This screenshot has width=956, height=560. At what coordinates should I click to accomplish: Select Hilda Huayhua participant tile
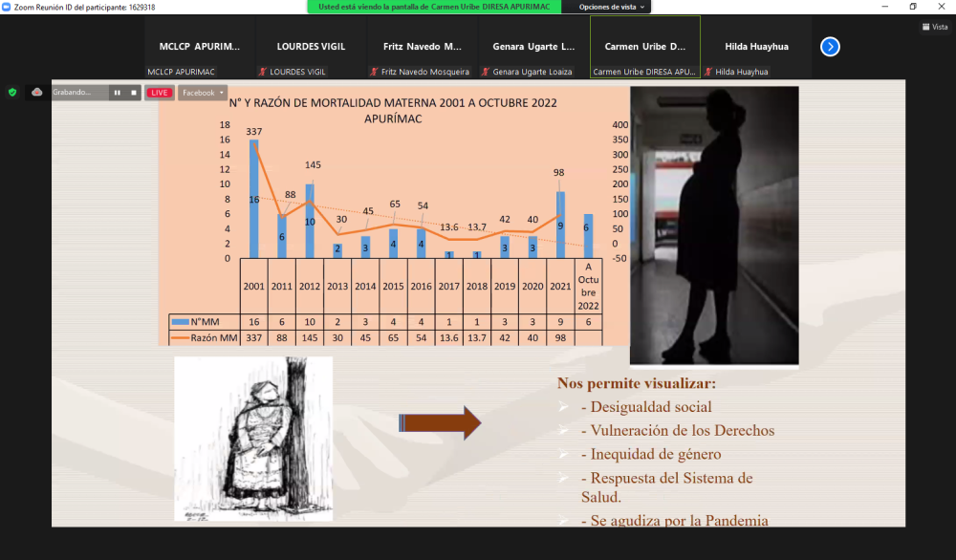[x=756, y=46]
